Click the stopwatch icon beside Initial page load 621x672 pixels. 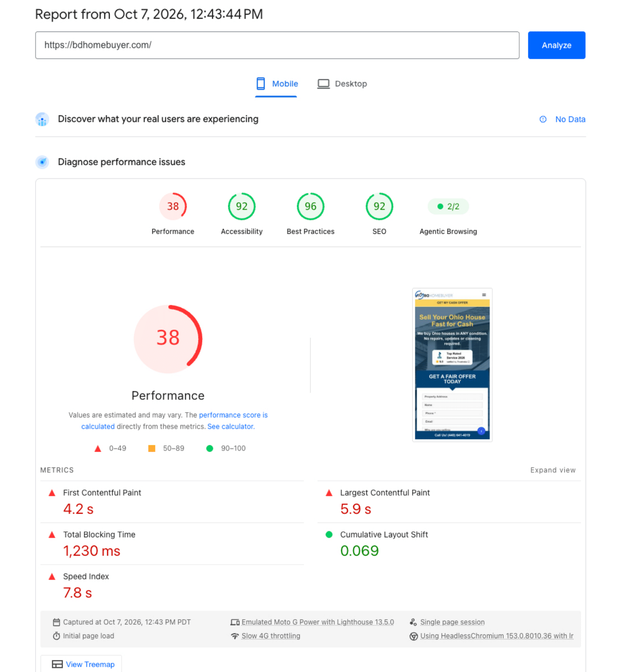tap(56, 636)
